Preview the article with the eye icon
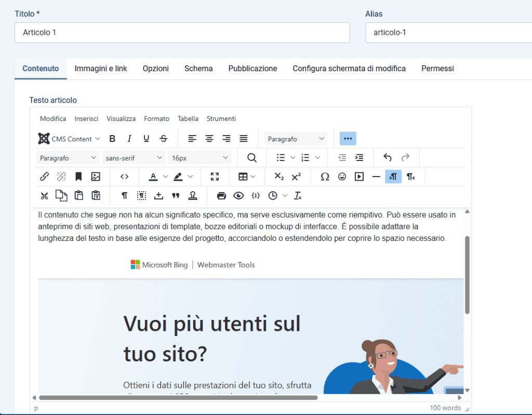This screenshot has height=415, width=532. coord(239,196)
